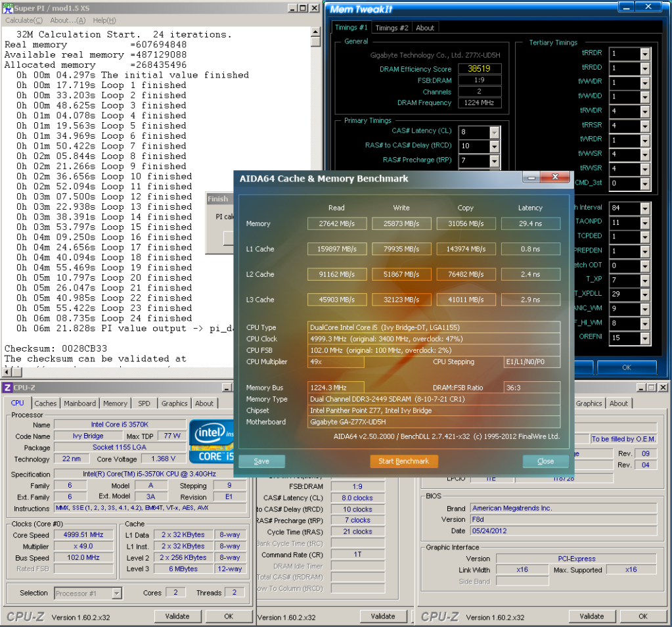The image size is (672, 627).
Task: Click the OK button in Mem TweakIt
Action: click(626, 367)
